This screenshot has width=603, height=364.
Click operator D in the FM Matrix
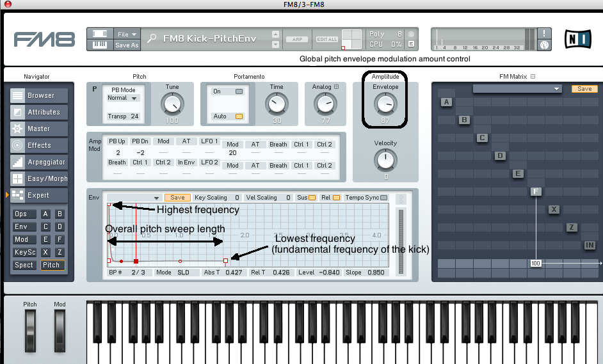point(500,155)
